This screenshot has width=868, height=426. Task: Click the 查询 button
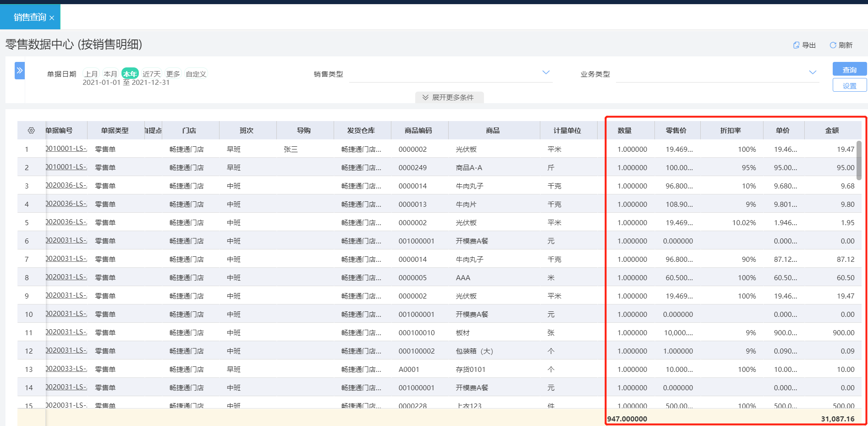[850, 69]
